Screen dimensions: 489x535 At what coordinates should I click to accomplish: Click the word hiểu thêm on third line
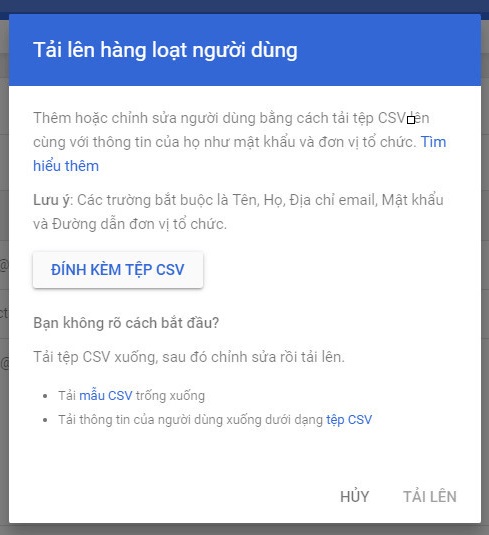[x=66, y=166]
